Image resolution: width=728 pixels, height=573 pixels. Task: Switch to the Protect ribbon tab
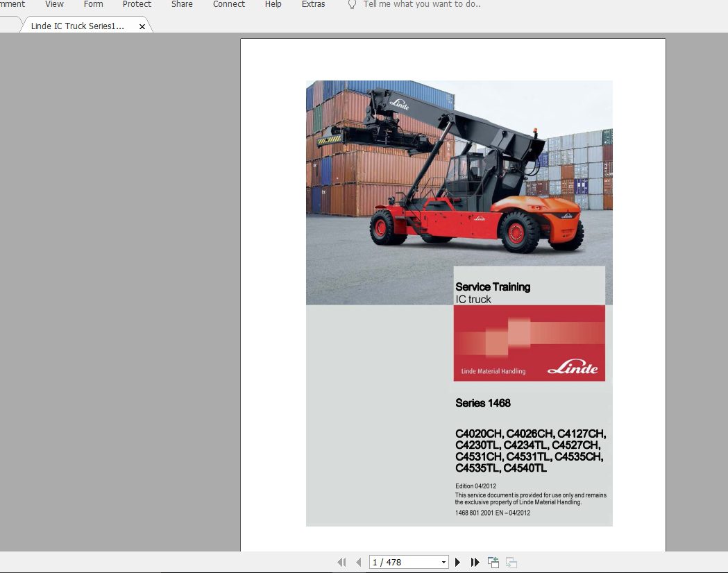point(137,4)
